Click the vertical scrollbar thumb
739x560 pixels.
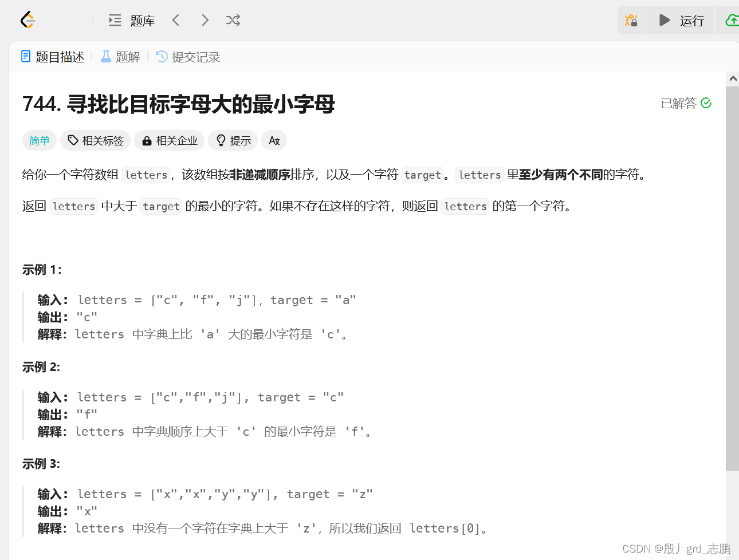[x=732, y=278]
